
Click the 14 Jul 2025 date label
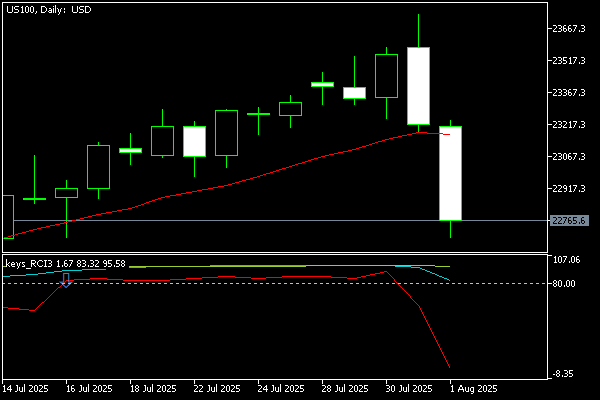25,389
